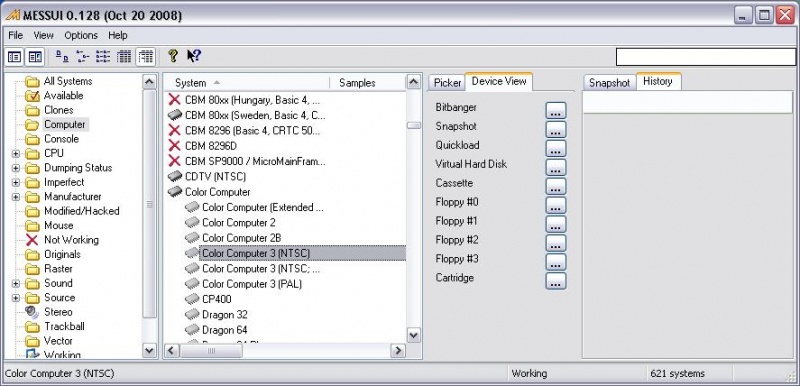Browse for a Virtual Hard Disk image
This screenshot has width=800, height=386.
[x=556, y=167]
